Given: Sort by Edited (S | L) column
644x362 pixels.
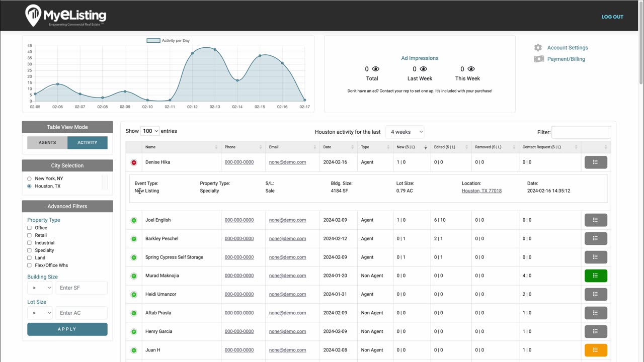Looking at the screenshot, I should [x=451, y=147].
